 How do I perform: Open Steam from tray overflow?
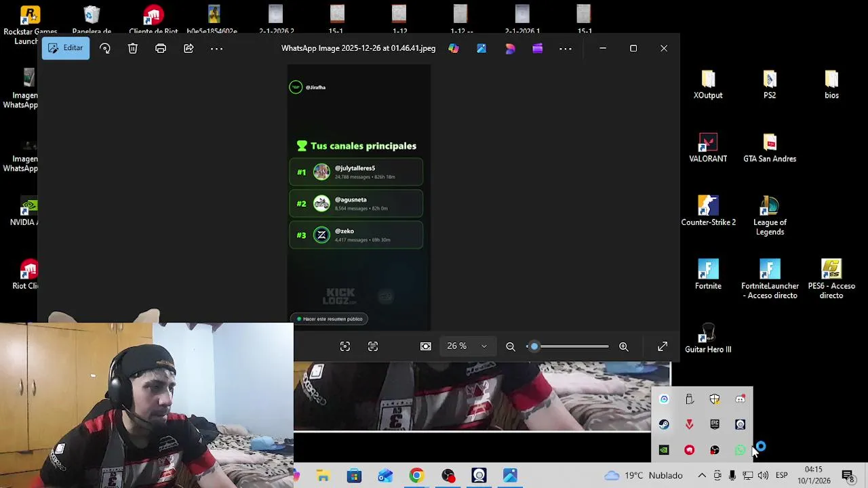[x=664, y=424]
